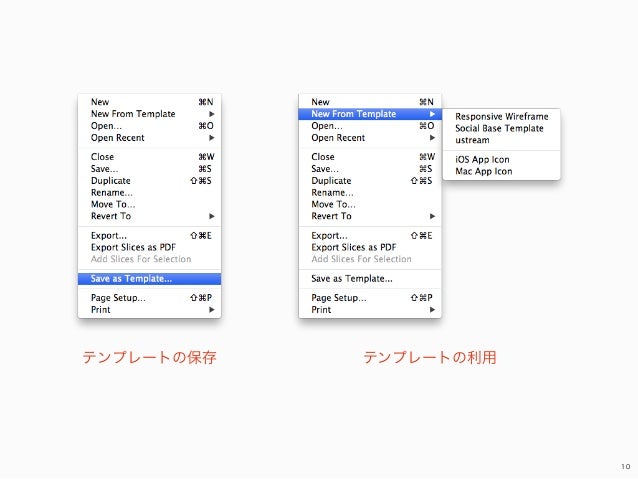Expand Revert To in left menu
638x479 pixels.
click(149, 216)
